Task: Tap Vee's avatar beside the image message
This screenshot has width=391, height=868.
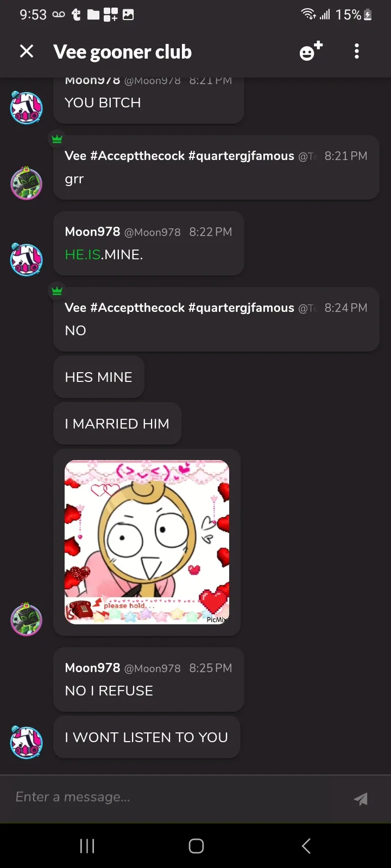Action: 27,619
